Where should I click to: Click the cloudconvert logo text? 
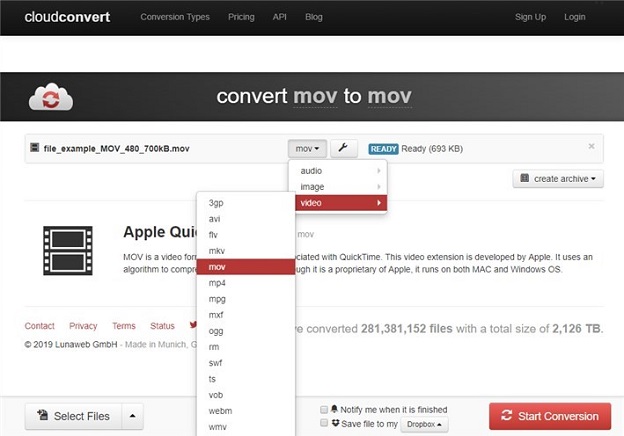pos(67,17)
